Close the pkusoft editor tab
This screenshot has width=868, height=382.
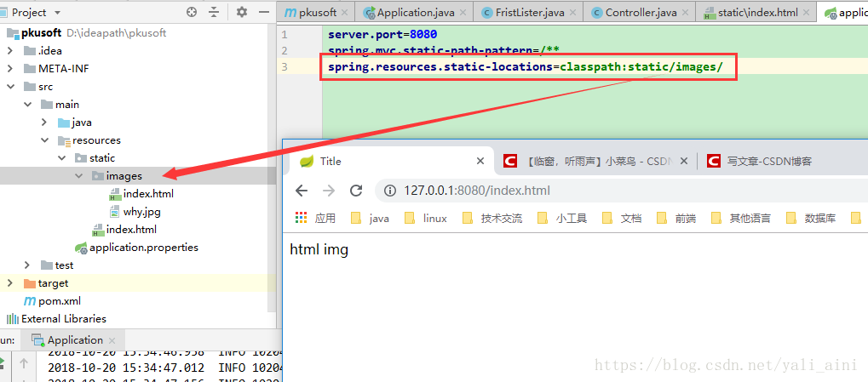344,13
